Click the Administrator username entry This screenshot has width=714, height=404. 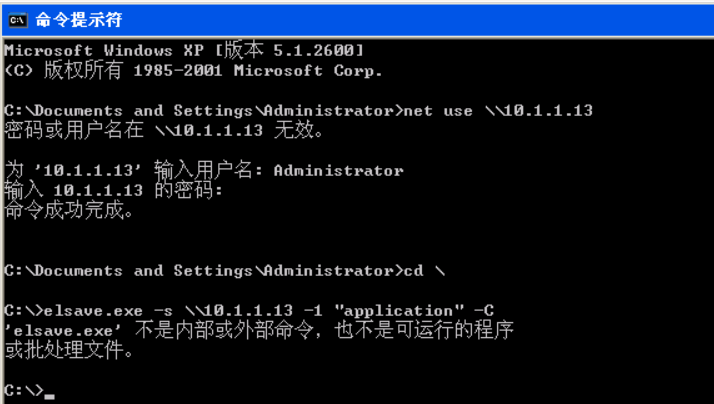(x=338, y=171)
